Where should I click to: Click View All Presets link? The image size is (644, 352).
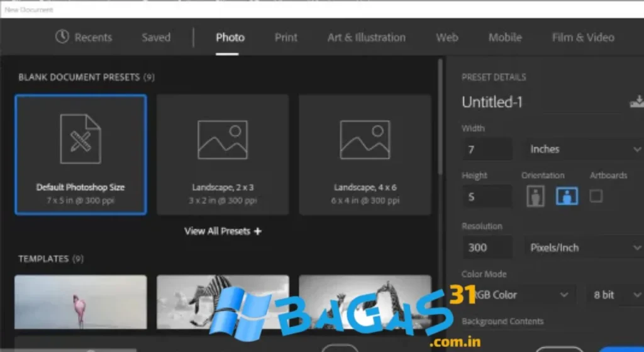click(223, 231)
